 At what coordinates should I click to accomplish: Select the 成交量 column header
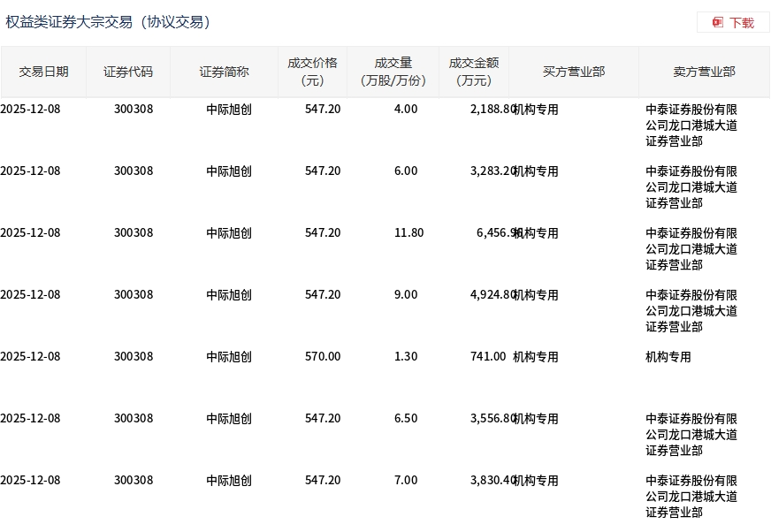(x=393, y=72)
